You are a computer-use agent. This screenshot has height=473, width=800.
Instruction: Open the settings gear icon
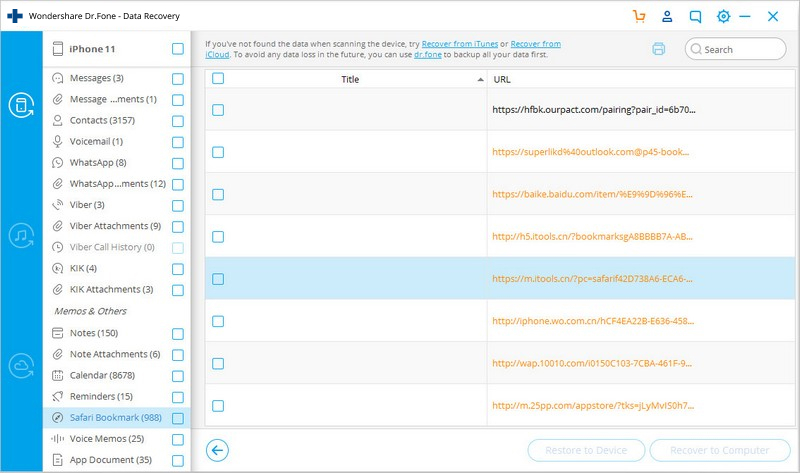pyautogui.click(x=723, y=16)
